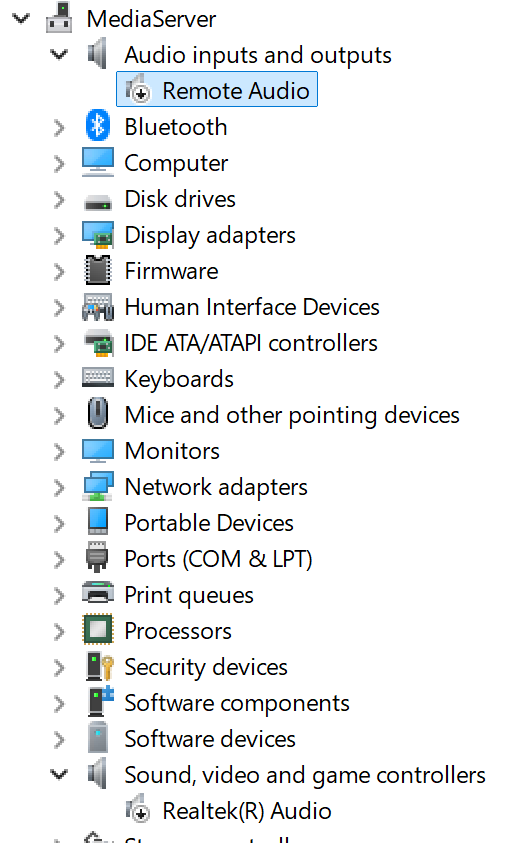Image resolution: width=519 pixels, height=843 pixels.
Task: Expand the Keyboards category
Action: point(59,380)
